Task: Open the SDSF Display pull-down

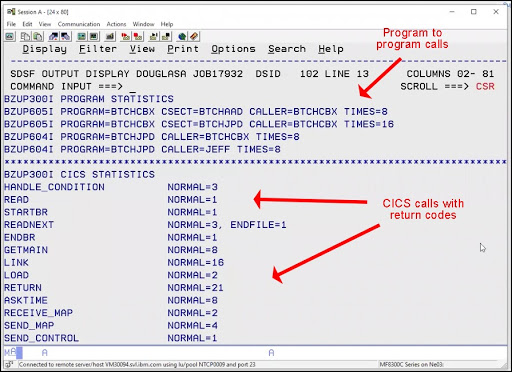Action: pos(44,49)
